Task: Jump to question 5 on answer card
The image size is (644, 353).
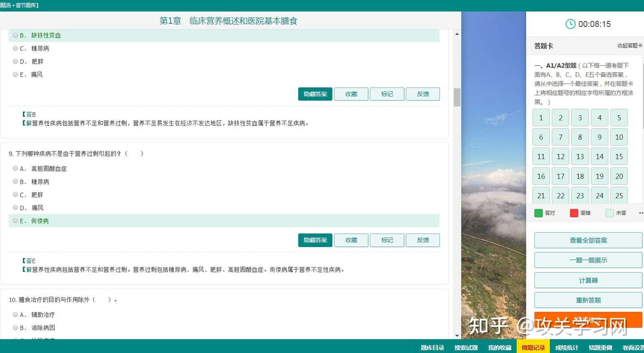Action: point(619,118)
